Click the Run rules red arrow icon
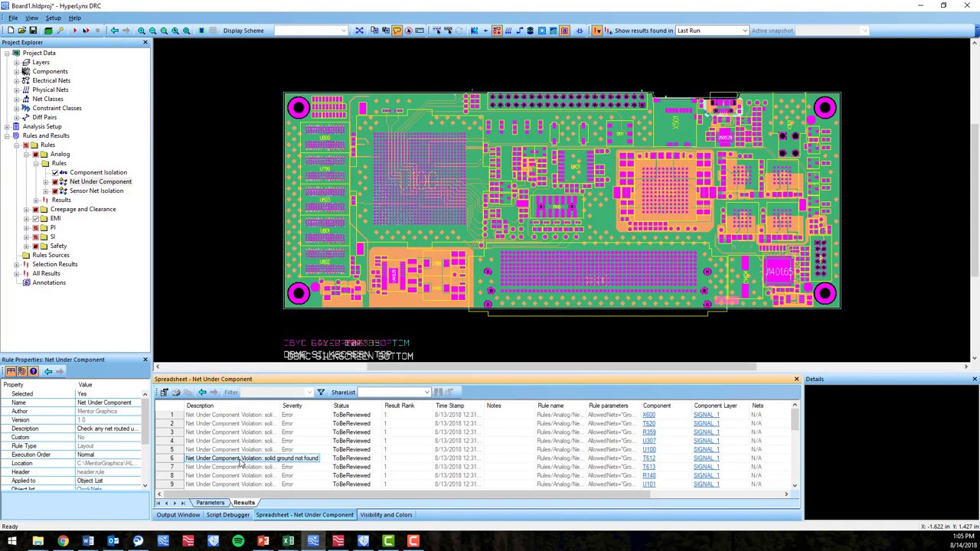This screenshot has width=980, height=551. coord(74,31)
